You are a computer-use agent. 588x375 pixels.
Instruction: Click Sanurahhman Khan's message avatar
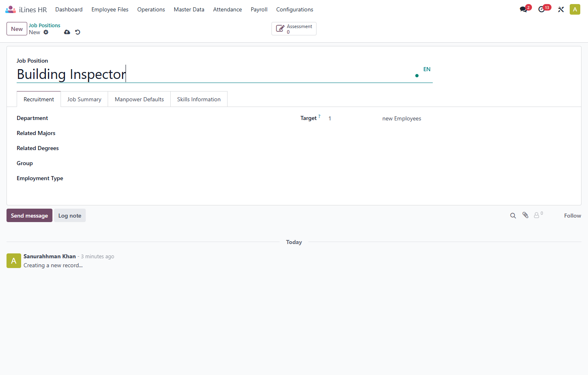(14, 261)
